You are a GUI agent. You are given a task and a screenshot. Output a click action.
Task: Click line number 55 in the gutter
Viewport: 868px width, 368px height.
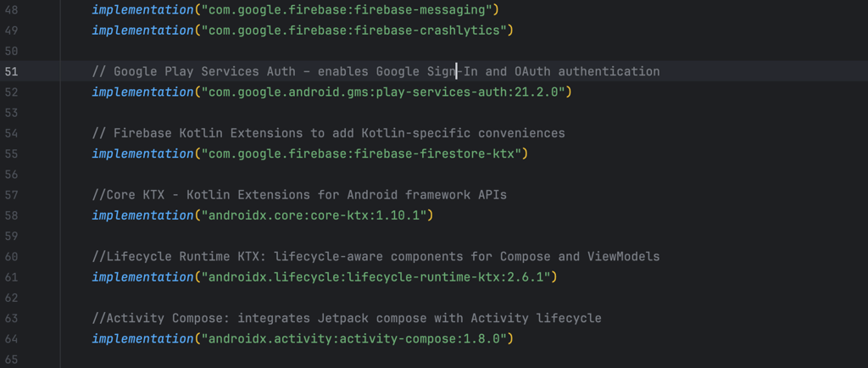[x=11, y=153]
